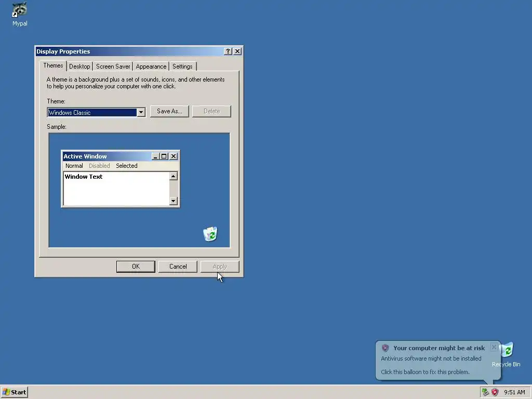The width and height of the screenshot is (532, 399).
Task: Click the 9:51 AM taskbar clock
Action: pos(514,392)
